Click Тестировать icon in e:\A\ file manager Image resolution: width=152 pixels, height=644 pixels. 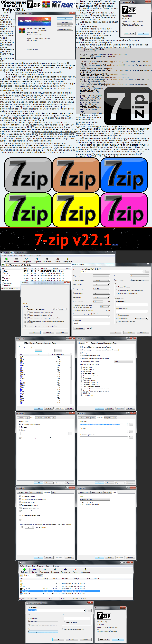(x=45, y=569)
